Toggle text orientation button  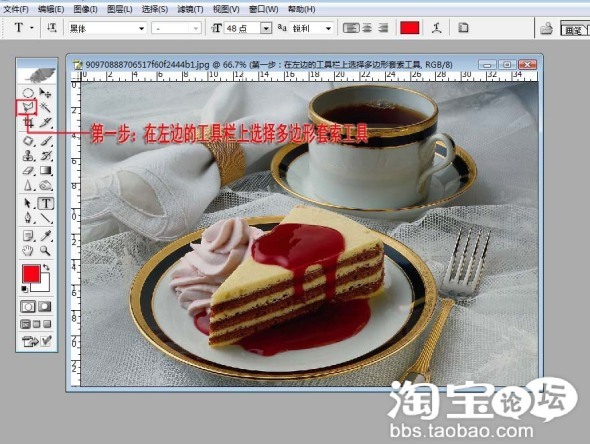51,28
